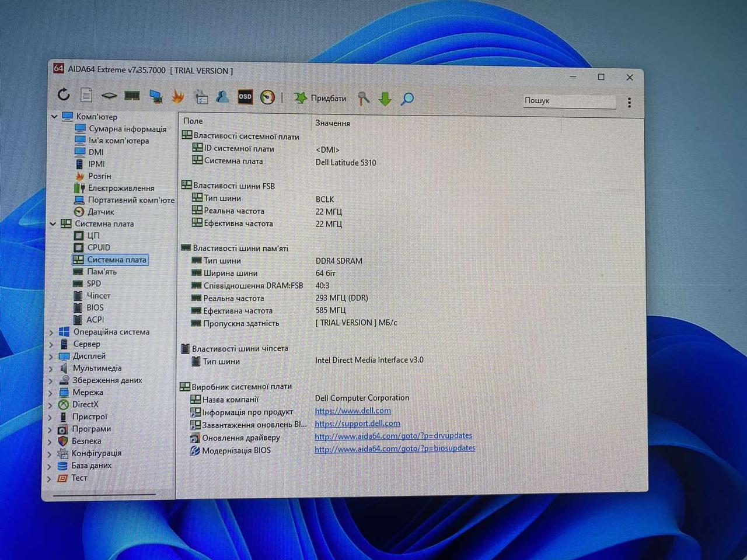The width and height of the screenshot is (747, 560).
Task: Select the highlighted Системна плата item
Action: (x=110, y=260)
